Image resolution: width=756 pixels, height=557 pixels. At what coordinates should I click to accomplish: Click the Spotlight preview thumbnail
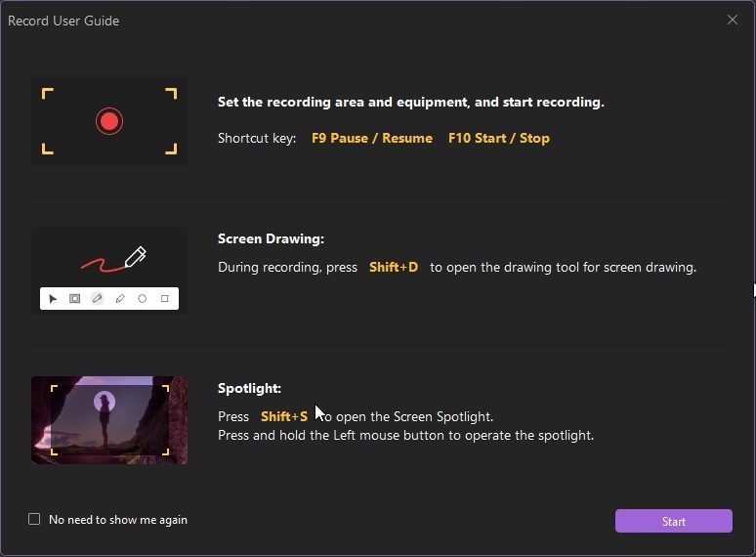(x=109, y=419)
